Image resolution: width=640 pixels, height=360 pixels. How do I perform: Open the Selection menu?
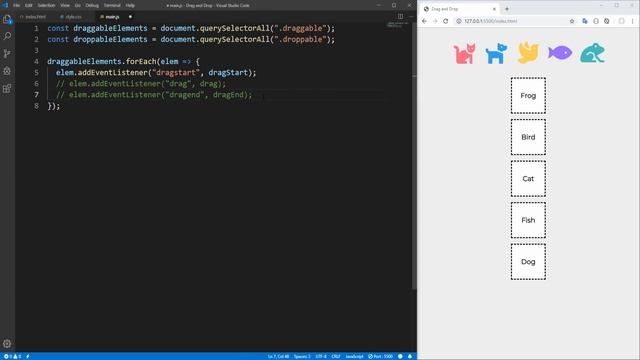46,5
